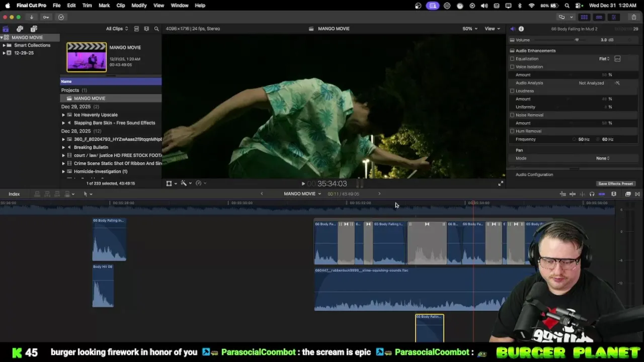Viewport: 644px width, 362px height.
Task: Go back in timeline history
Action: 262,194
